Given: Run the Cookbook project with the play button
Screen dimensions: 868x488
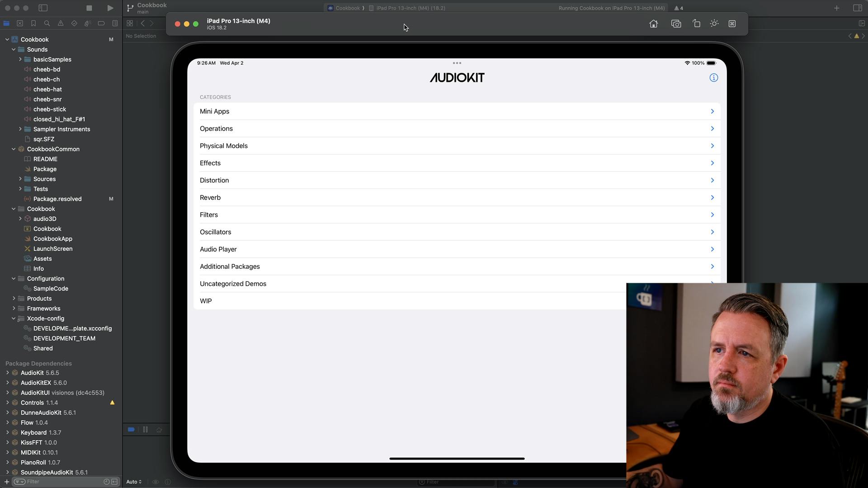Looking at the screenshot, I should click(x=110, y=8).
